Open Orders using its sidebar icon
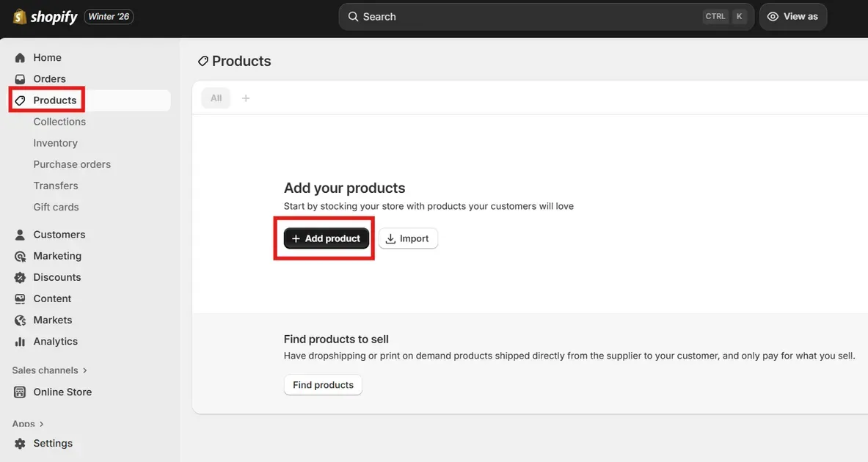868x462 pixels. tap(19, 78)
